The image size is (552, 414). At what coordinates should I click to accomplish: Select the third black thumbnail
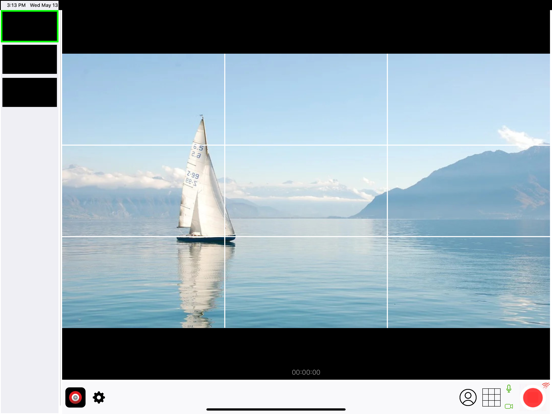click(30, 92)
